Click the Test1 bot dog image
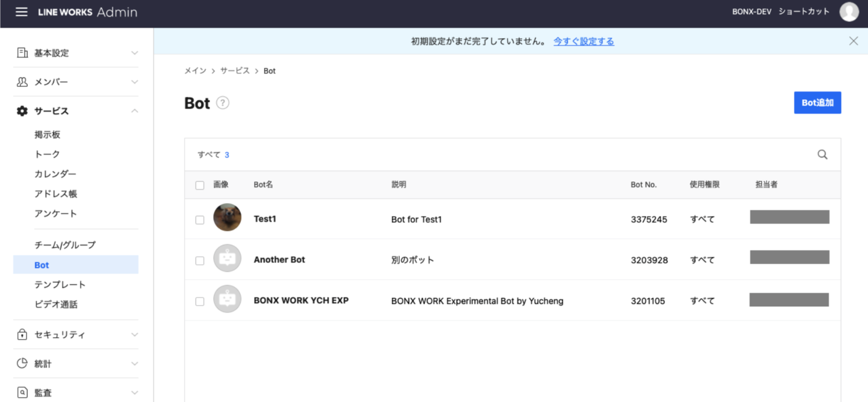Viewport: 868px width, 402px height. click(227, 217)
